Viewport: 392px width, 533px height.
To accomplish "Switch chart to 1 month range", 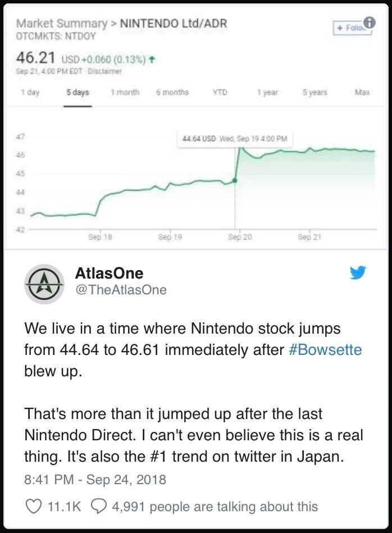I will pyautogui.click(x=125, y=92).
